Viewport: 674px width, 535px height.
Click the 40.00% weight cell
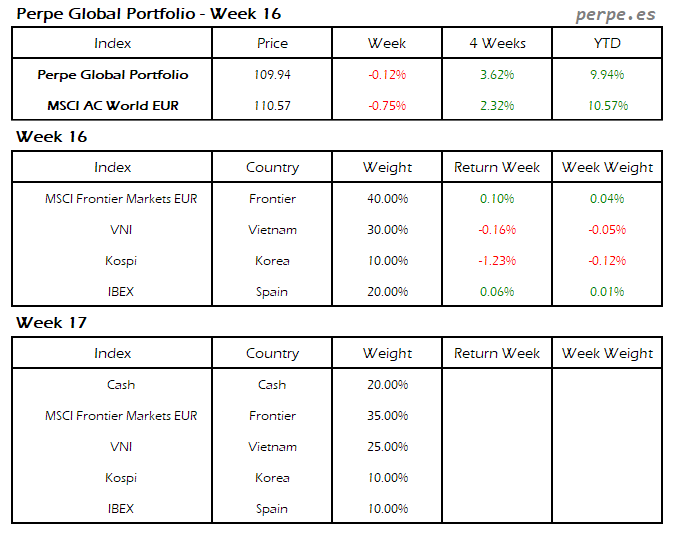coord(387,199)
